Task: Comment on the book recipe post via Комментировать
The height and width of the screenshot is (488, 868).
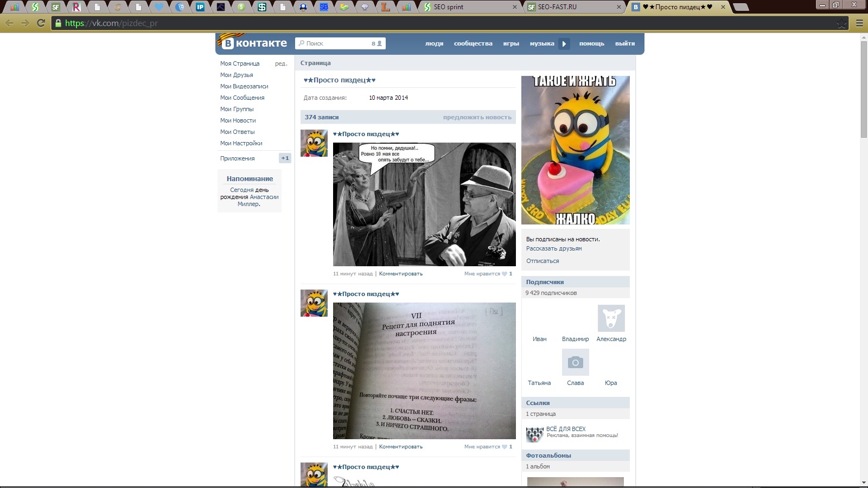Action: (400, 447)
